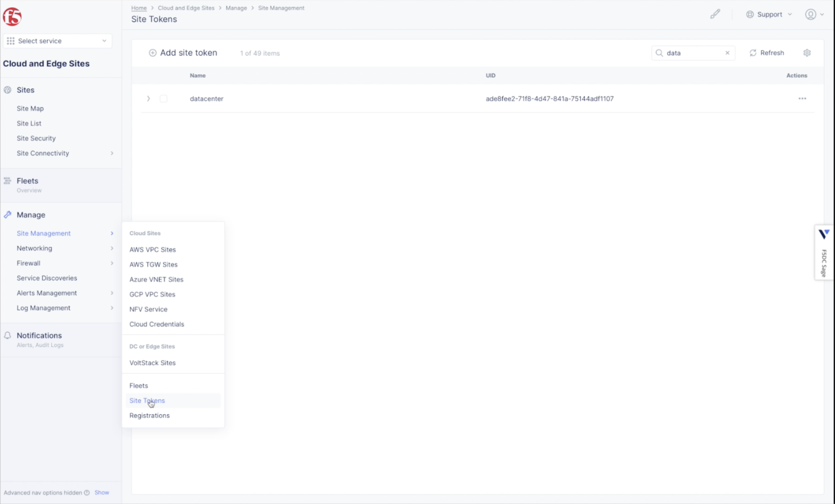835x504 pixels.
Task: Click the Sites globe icon in sidebar
Action: [7, 89]
